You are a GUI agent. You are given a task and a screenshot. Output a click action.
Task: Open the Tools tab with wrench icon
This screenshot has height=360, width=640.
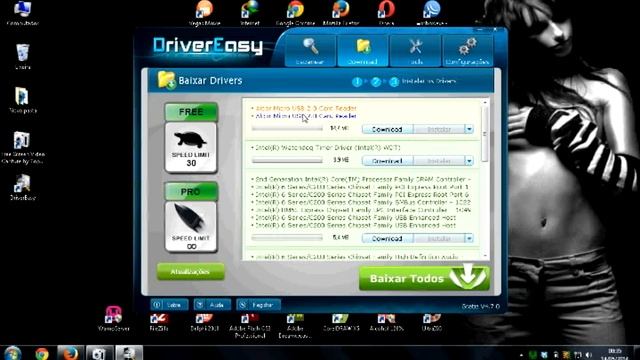point(415,51)
